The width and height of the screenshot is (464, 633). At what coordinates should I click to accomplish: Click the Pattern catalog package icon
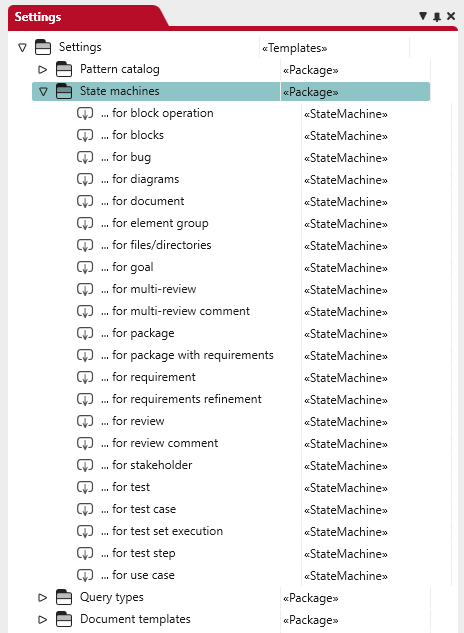coord(64,69)
